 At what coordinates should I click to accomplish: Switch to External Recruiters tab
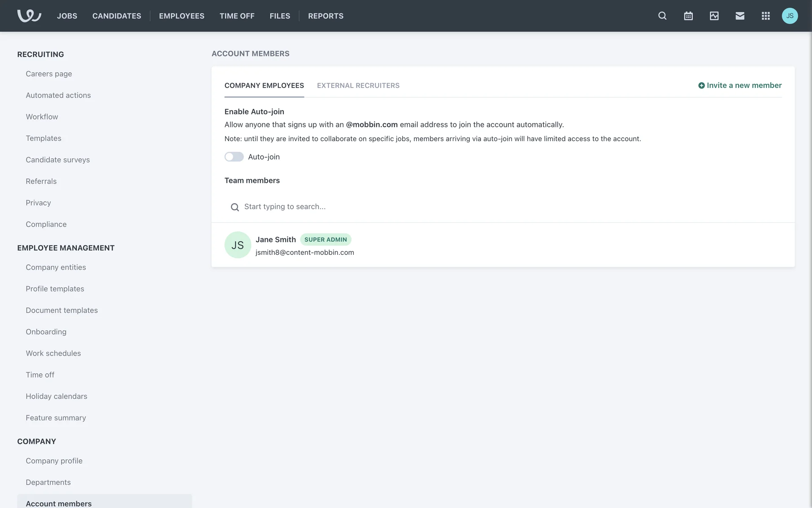coord(358,86)
